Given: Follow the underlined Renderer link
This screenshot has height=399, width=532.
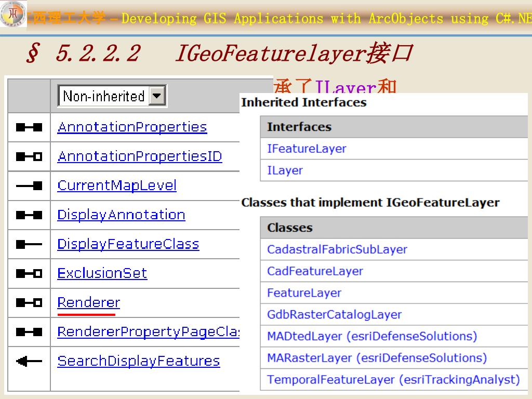Looking at the screenshot, I should tap(88, 302).
